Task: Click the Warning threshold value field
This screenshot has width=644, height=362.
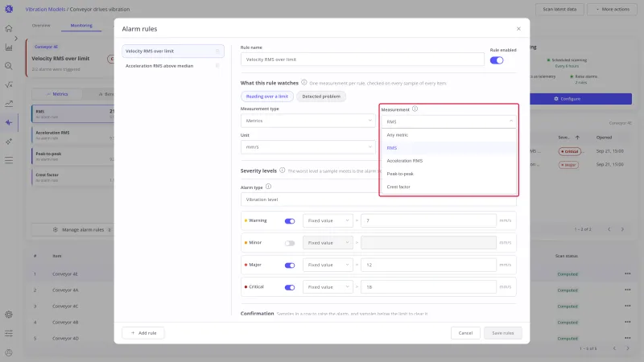Action: (428, 220)
